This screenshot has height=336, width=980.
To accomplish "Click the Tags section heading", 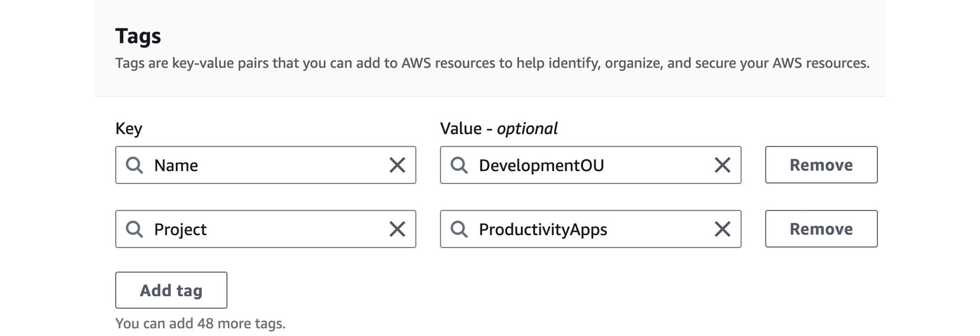I will click(138, 36).
